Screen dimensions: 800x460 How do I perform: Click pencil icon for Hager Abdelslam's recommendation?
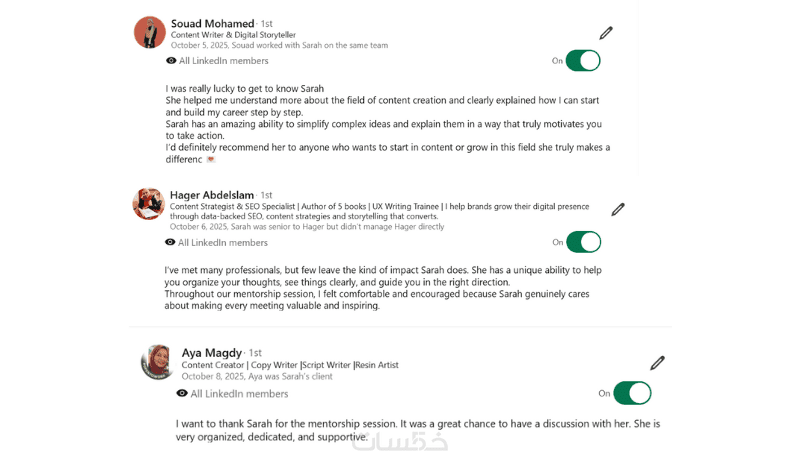pyautogui.click(x=618, y=209)
